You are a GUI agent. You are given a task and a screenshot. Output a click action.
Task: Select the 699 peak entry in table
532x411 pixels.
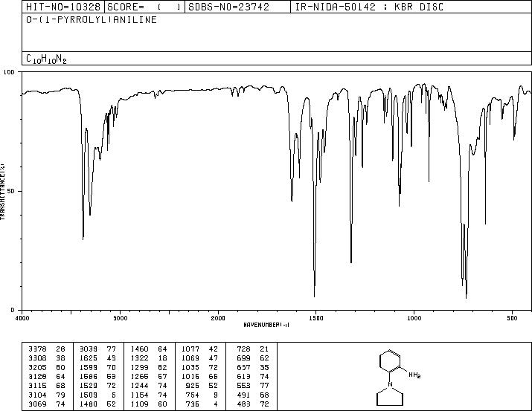253,357
